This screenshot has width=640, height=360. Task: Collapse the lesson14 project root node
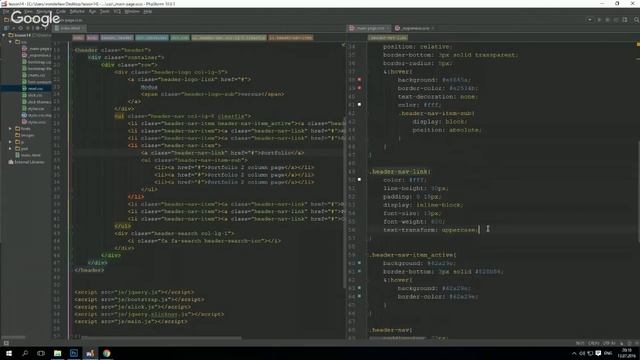pyautogui.click(x=4, y=36)
